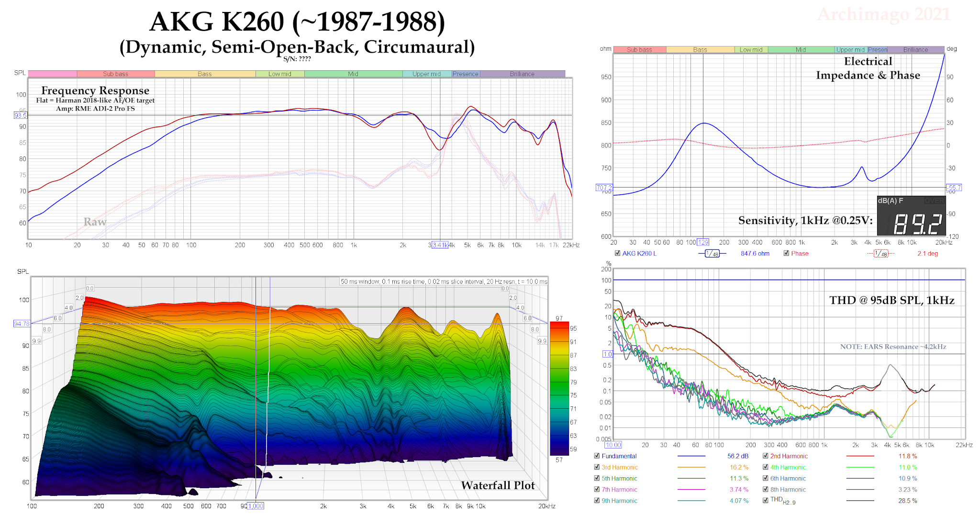980x526 pixels.
Task: Click the 93.5 SPL cursor value box
Action: pyautogui.click(x=21, y=115)
